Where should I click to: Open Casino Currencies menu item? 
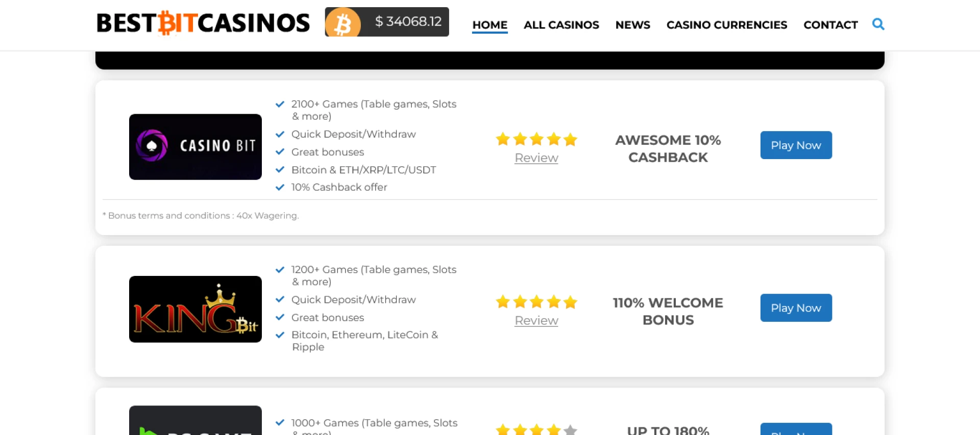click(x=726, y=24)
